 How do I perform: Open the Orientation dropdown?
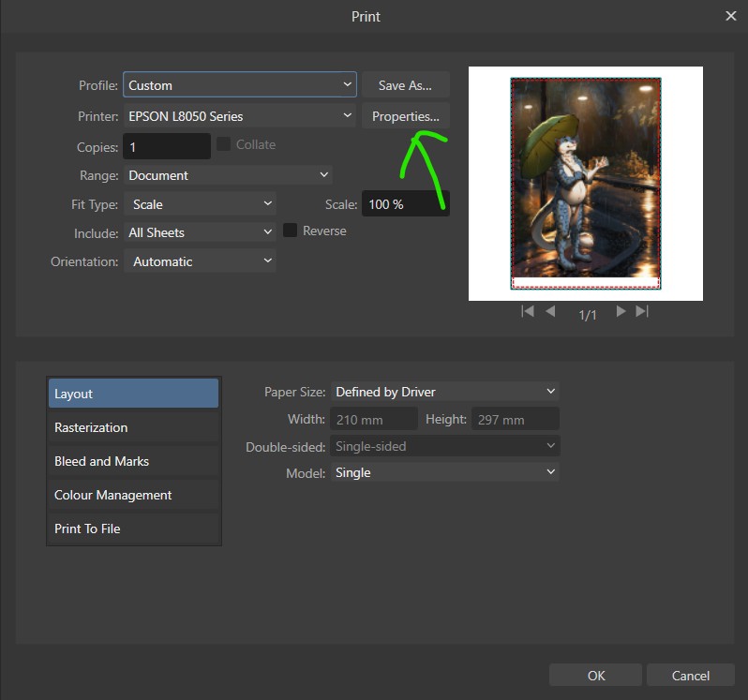(200, 261)
